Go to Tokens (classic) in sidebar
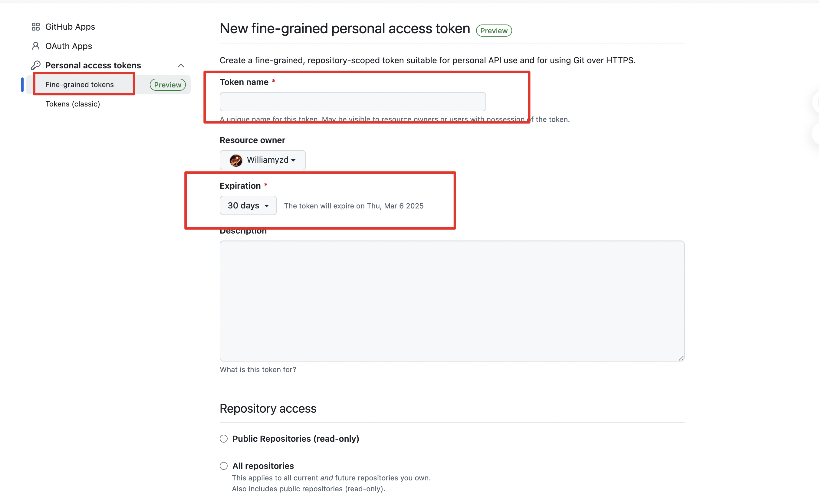Screen dimensions: 819x504 73,104
